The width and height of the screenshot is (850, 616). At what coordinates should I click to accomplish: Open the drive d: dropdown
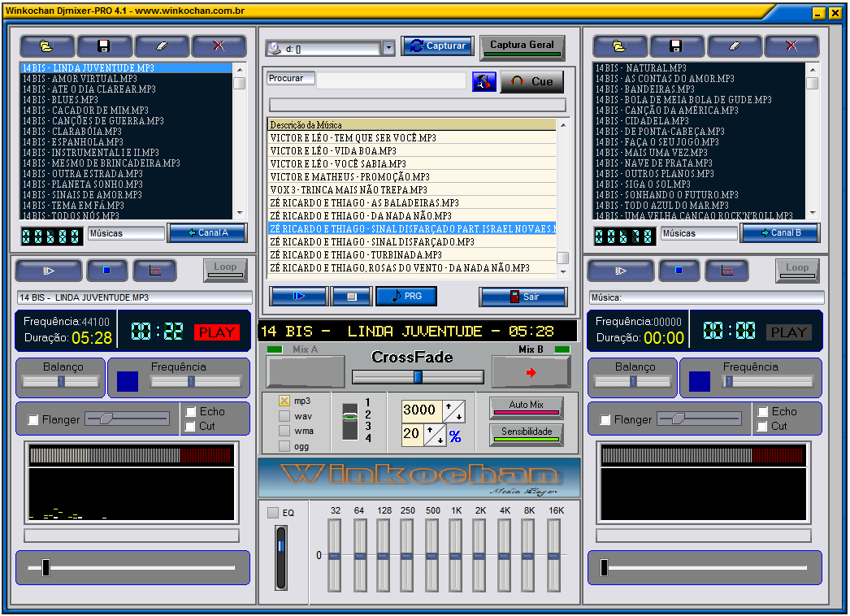click(x=388, y=48)
